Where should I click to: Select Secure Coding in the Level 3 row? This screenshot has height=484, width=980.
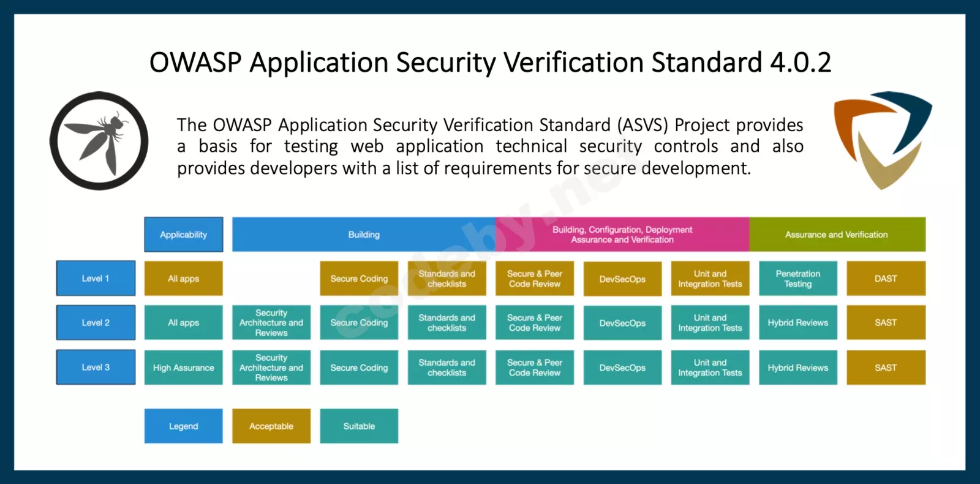coord(359,368)
